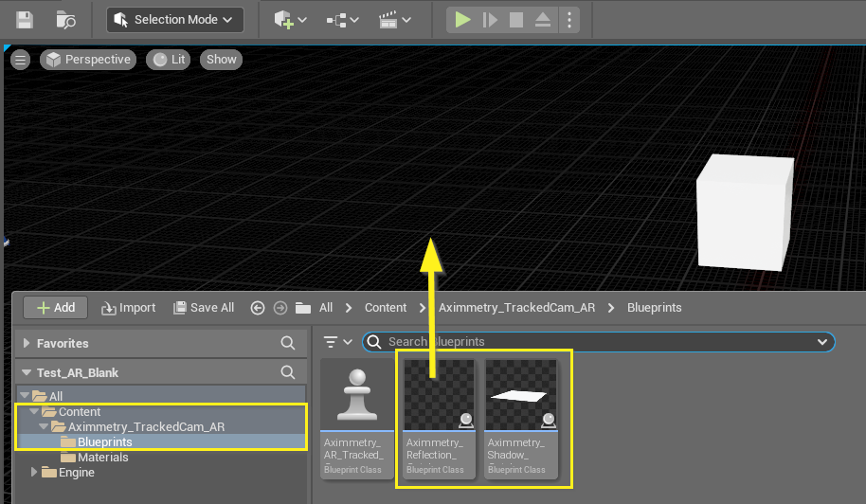Navigate back in Content Browser history
The height and width of the screenshot is (504, 866).
point(258,308)
